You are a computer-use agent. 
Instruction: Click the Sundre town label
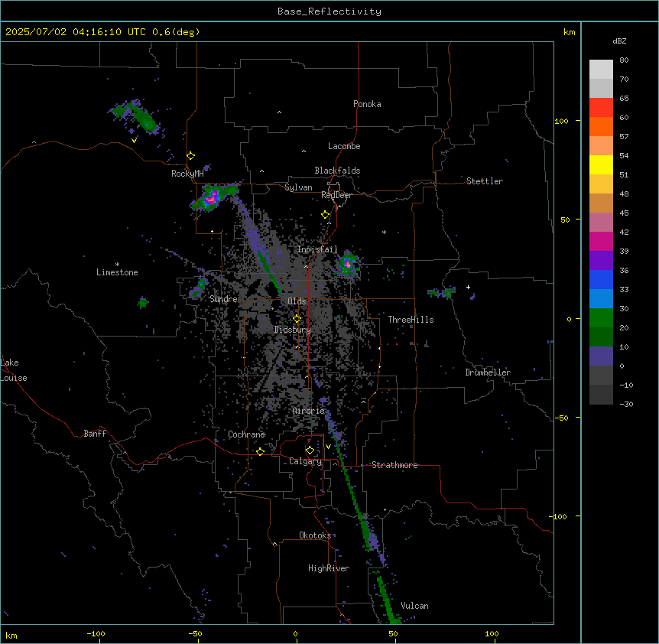tap(223, 299)
